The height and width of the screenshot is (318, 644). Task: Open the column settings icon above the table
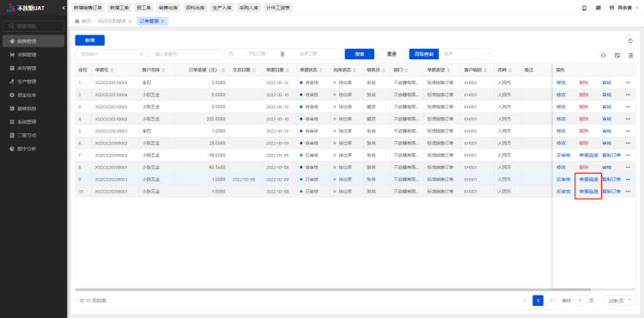pyautogui.click(x=630, y=55)
